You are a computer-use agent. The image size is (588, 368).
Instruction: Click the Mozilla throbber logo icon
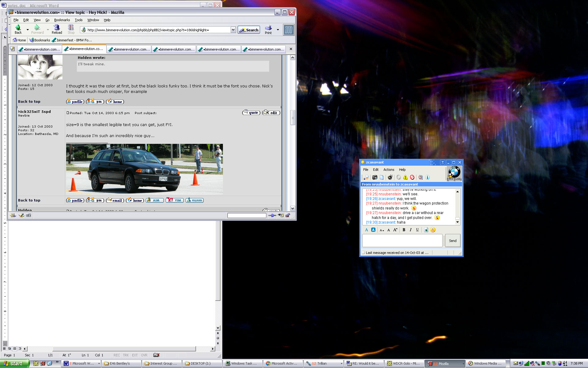click(288, 30)
